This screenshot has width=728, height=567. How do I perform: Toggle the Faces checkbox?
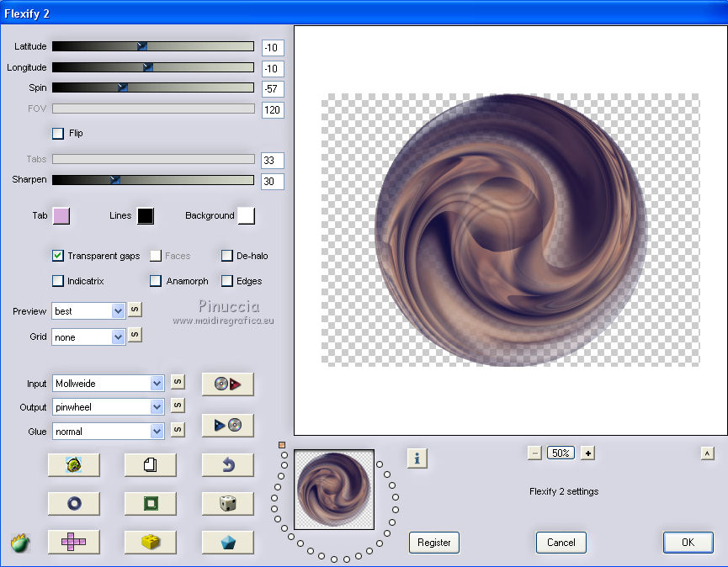point(156,256)
